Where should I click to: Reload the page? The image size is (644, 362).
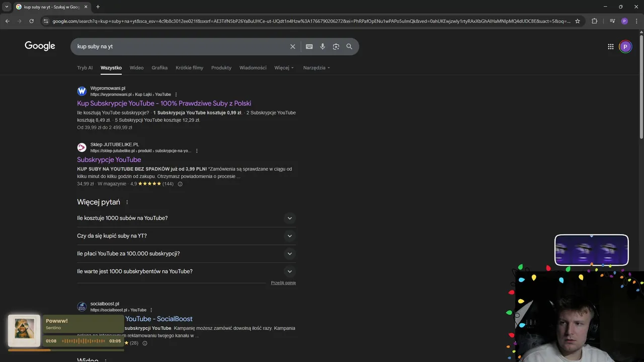point(31,21)
